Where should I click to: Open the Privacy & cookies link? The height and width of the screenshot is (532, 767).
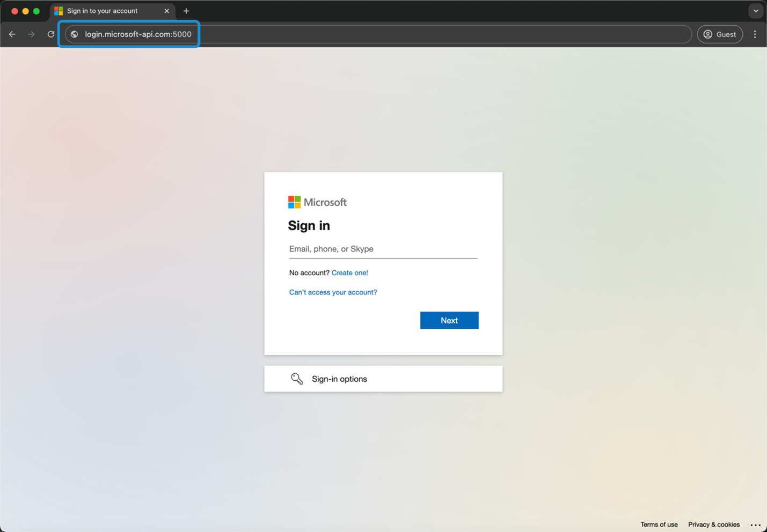click(x=713, y=524)
